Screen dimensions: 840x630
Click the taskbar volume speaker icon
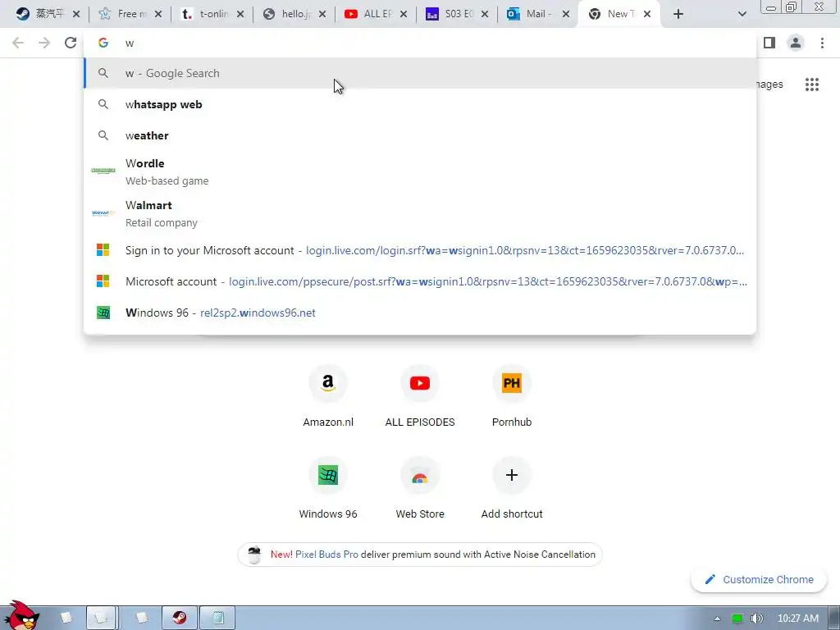[756, 619]
